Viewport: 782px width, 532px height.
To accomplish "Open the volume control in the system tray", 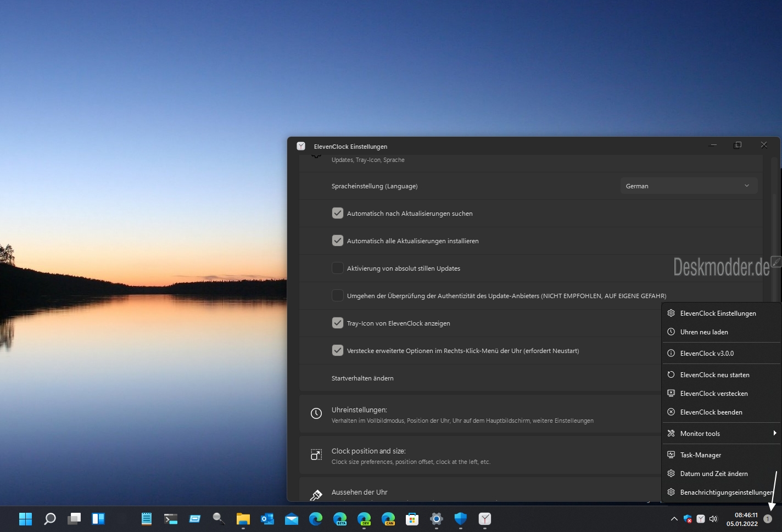I will click(x=713, y=519).
